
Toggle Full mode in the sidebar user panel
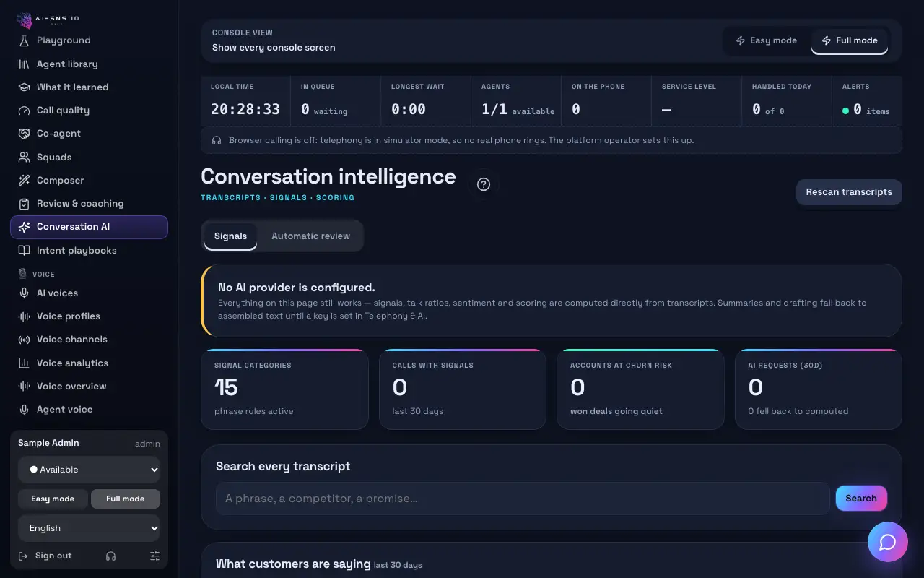click(x=126, y=499)
